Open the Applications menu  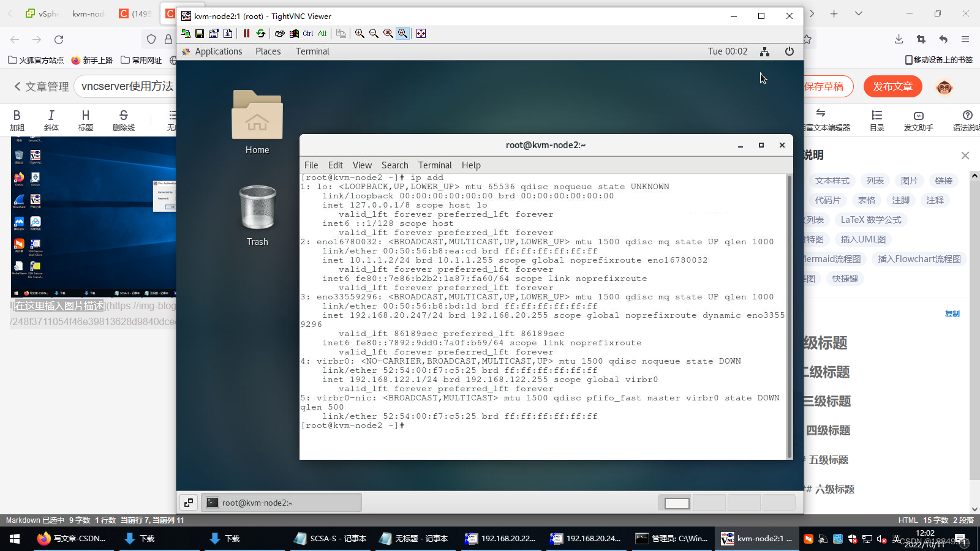coord(218,51)
